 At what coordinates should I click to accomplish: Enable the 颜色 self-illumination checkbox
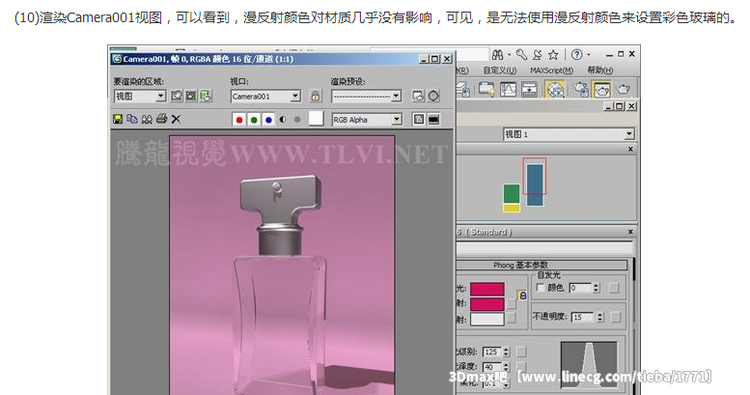pyautogui.click(x=540, y=287)
